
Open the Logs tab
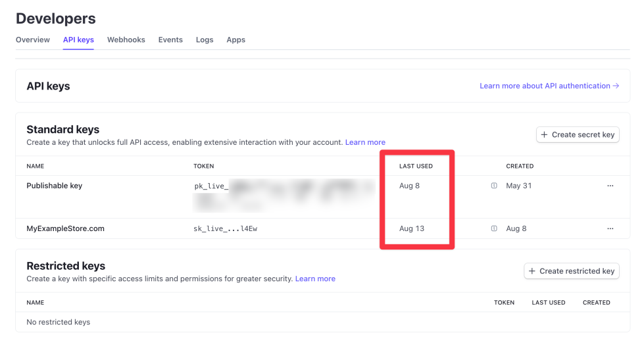[x=205, y=40]
